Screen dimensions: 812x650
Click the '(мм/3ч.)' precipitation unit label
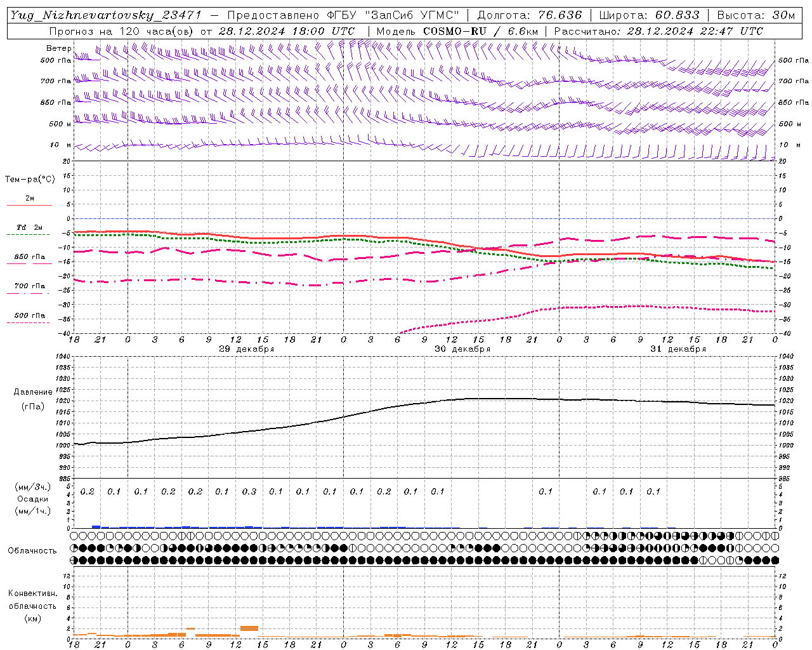click(33, 487)
